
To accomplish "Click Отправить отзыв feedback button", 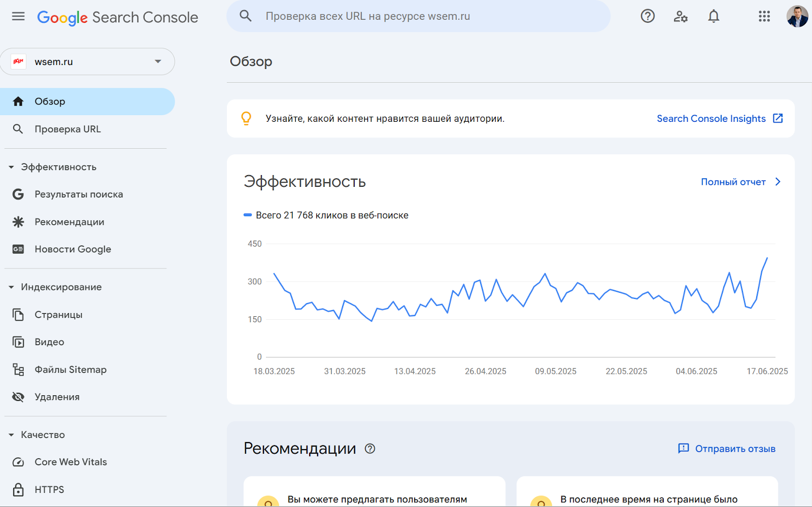I will 727,449.
